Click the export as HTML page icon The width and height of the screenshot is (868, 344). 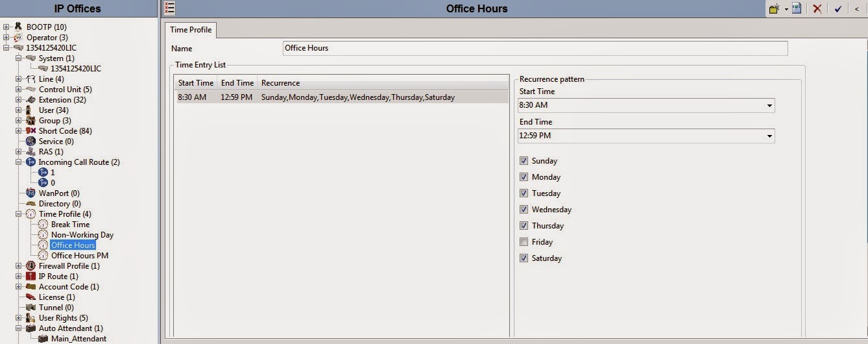[797, 8]
